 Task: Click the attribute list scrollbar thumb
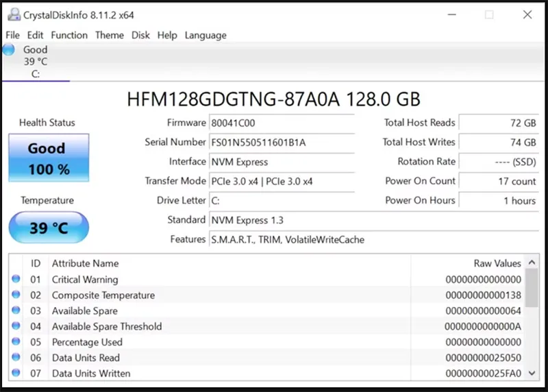[532, 288]
